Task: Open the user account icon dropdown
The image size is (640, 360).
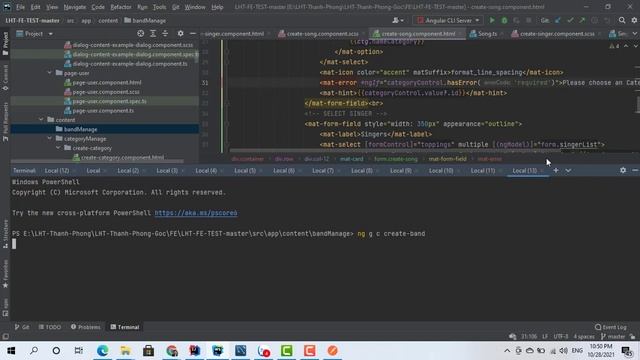Action: (x=398, y=20)
